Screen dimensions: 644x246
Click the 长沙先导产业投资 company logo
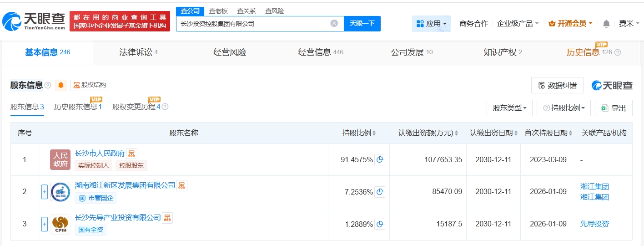[60, 224]
